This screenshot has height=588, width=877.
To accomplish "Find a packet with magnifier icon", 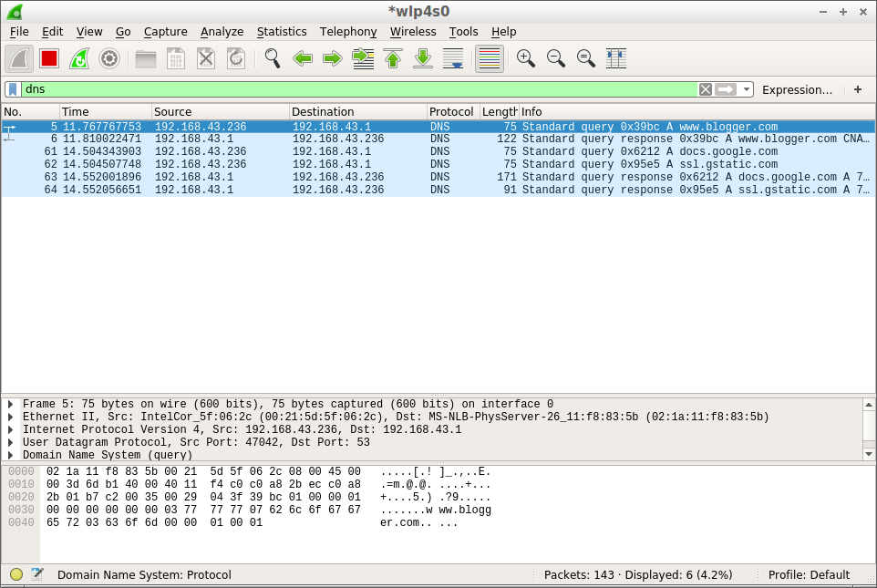I will pos(273,58).
